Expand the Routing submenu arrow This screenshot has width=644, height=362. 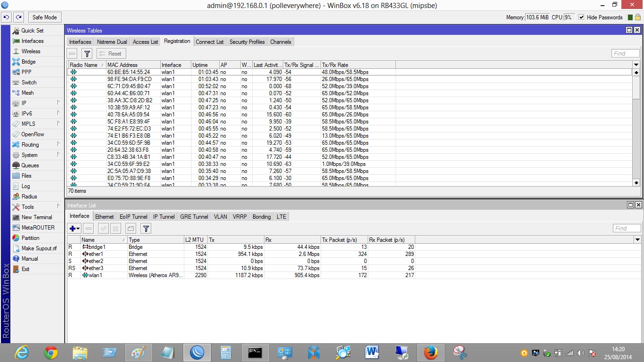coord(58,144)
